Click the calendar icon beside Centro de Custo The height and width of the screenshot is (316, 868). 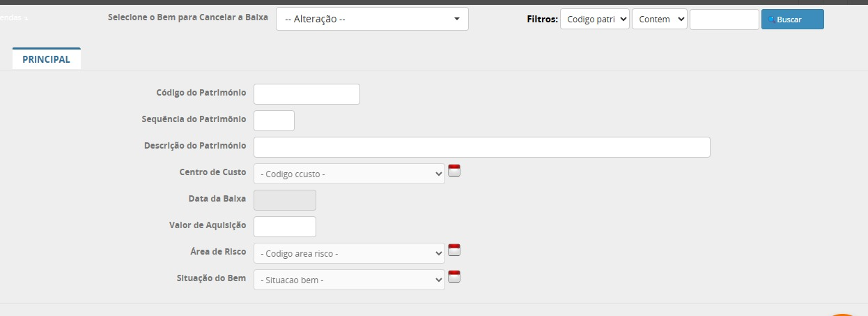coord(454,170)
